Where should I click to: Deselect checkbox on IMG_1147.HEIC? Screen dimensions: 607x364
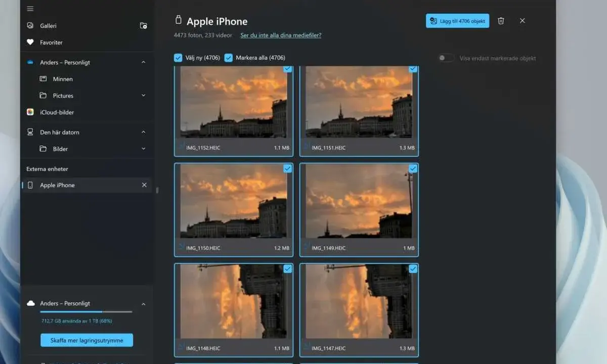413,269
